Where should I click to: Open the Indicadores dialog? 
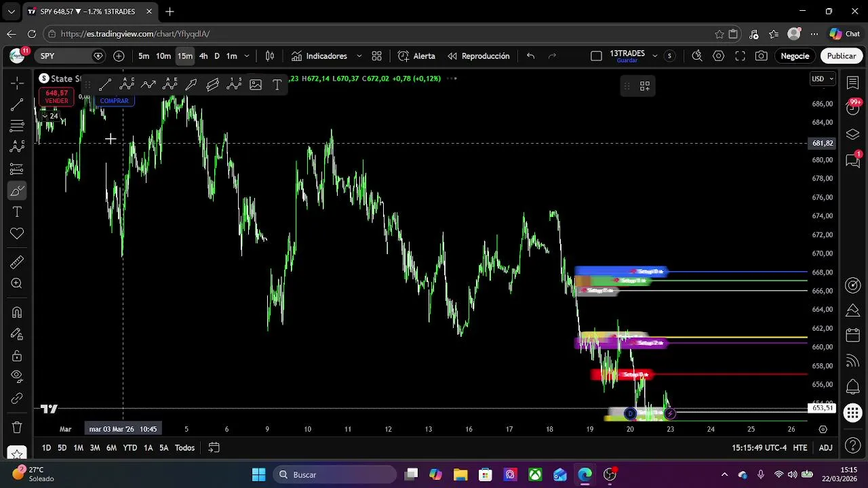tap(319, 56)
